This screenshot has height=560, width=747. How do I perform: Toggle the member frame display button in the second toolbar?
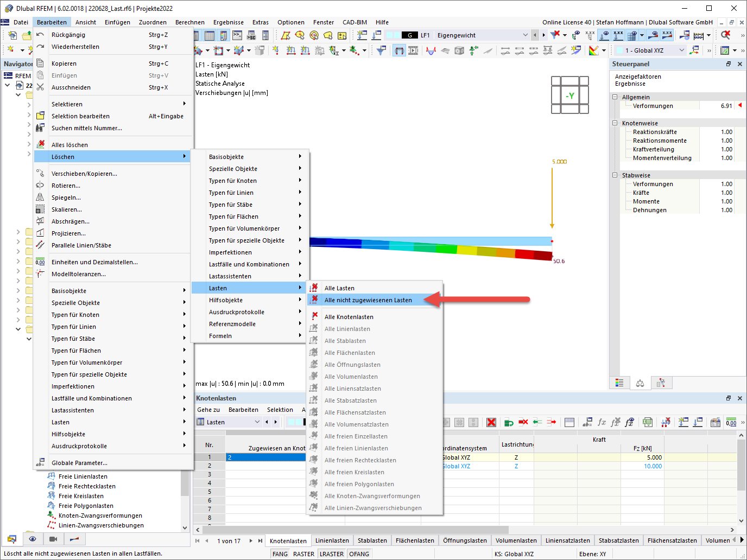399,50
